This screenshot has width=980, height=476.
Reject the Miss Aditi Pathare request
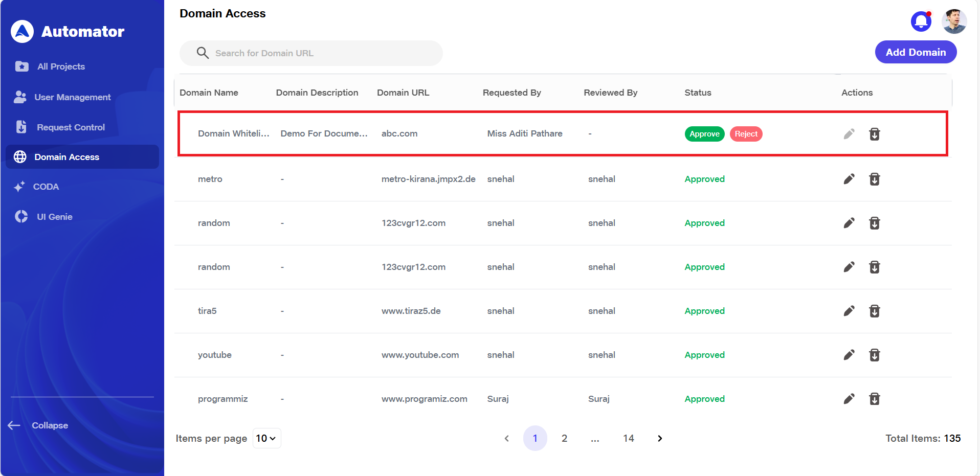click(x=746, y=134)
